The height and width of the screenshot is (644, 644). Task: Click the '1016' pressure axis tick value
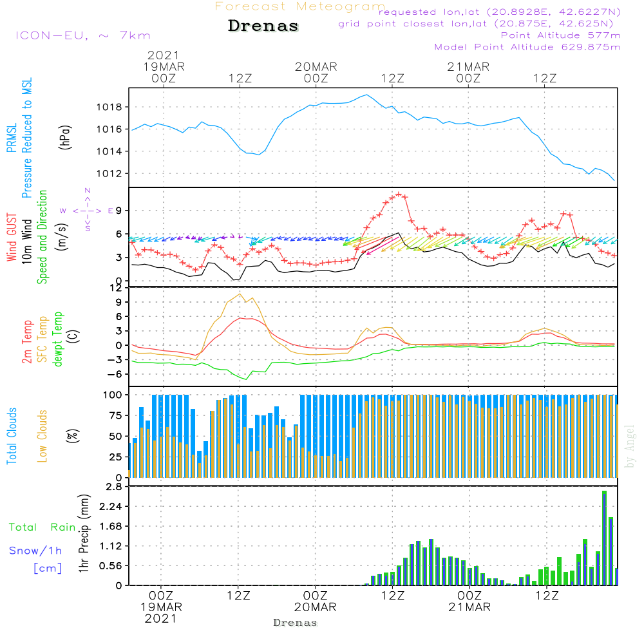(109, 129)
